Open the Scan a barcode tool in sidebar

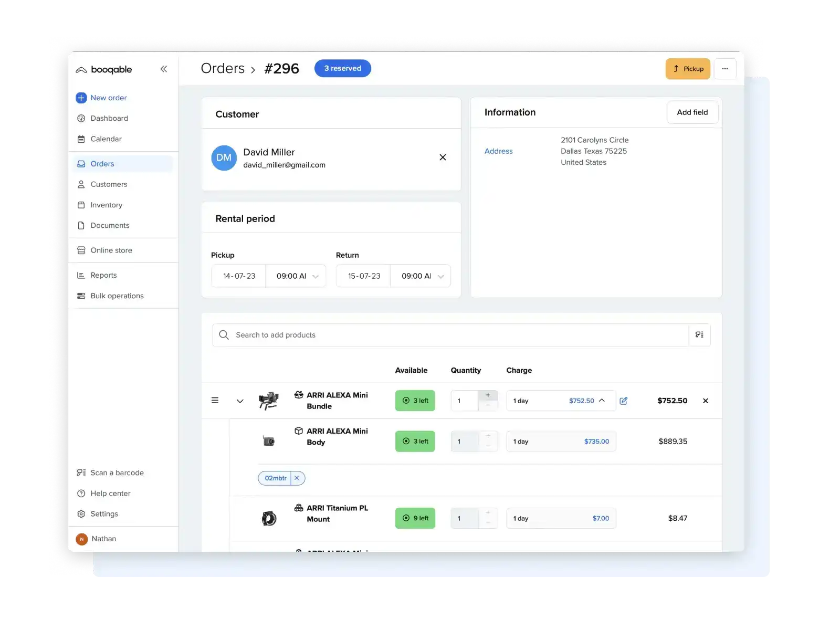pos(117,472)
